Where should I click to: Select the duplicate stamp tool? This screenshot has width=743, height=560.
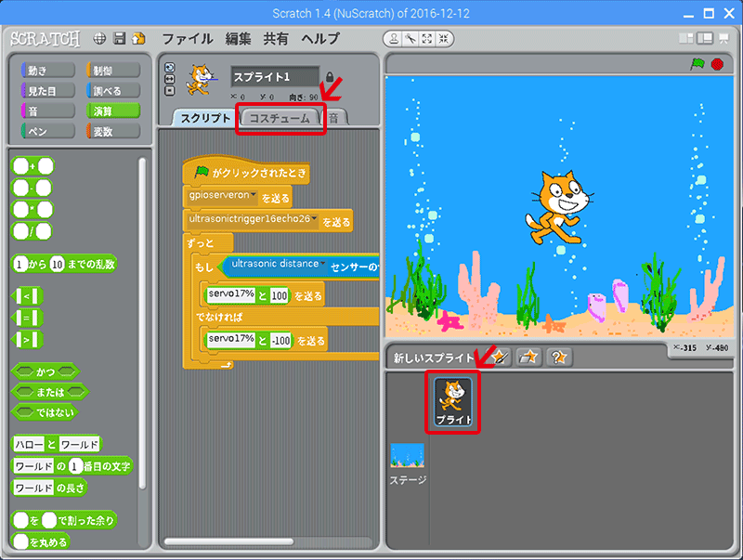pos(395,39)
